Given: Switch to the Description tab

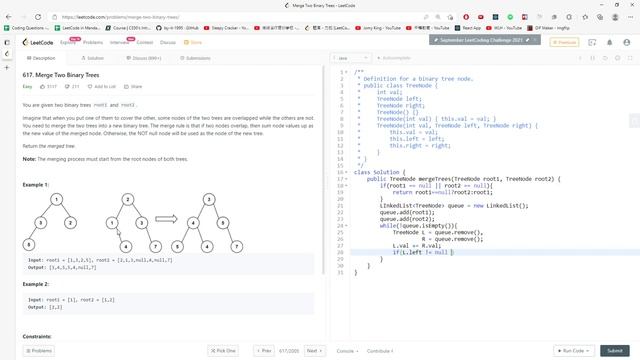Looking at the screenshot, I should point(41,58).
